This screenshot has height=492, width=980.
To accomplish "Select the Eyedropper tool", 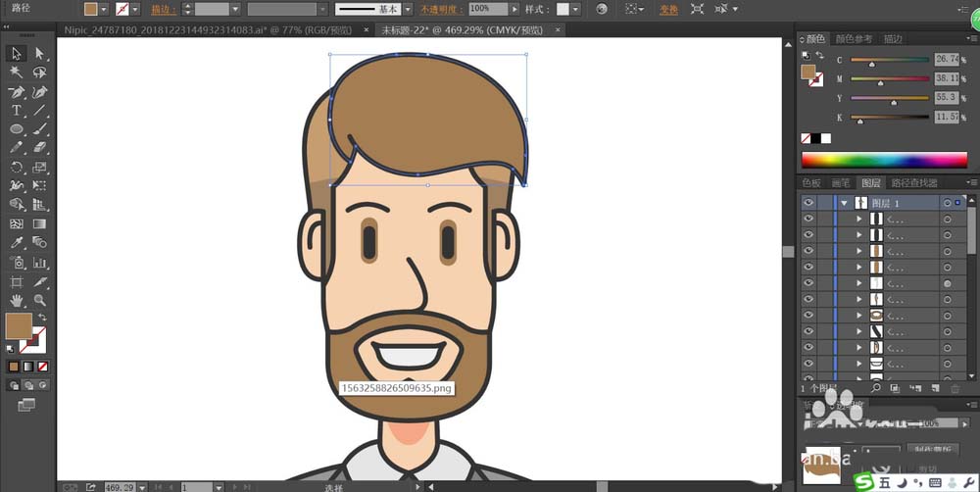I will tap(17, 242).
